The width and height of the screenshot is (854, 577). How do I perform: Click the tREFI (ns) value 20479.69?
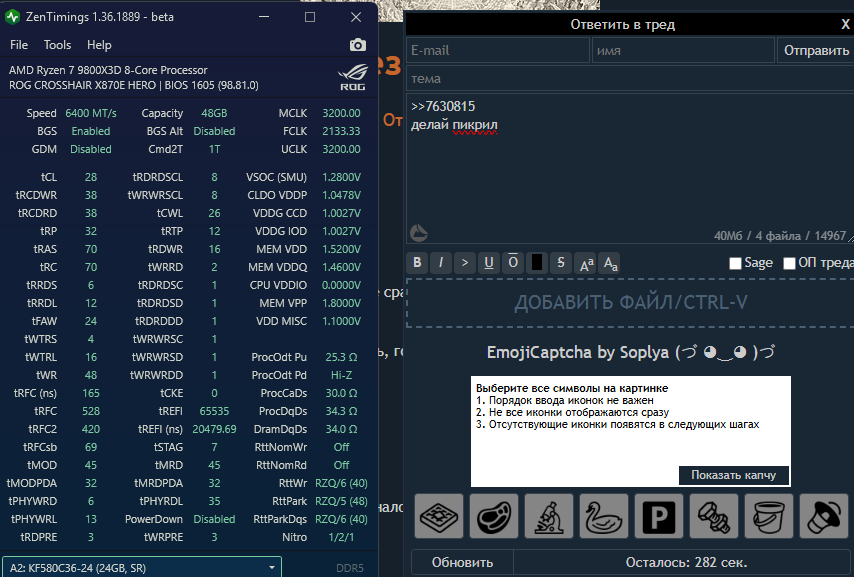tap(214, 429)
